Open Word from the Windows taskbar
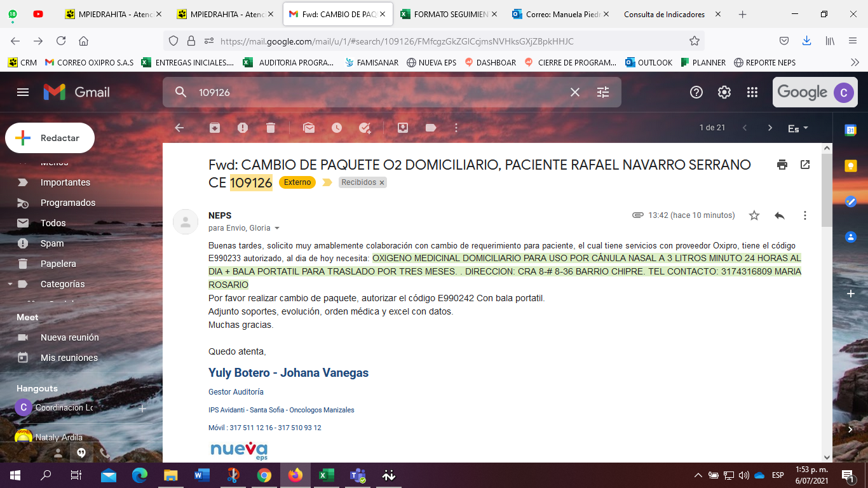This screenshot has width=868, height=488. 201,475
